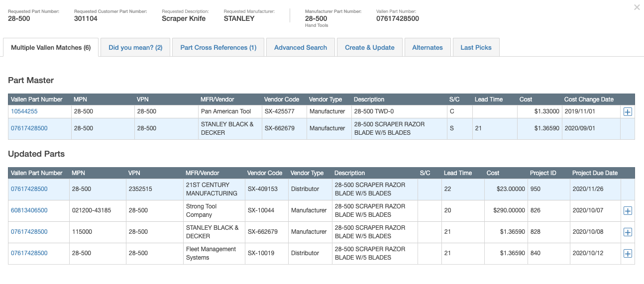This screenshot has width=644, height=284.
Task: Open Vallen part number 10544255 link
Action: 24,111
